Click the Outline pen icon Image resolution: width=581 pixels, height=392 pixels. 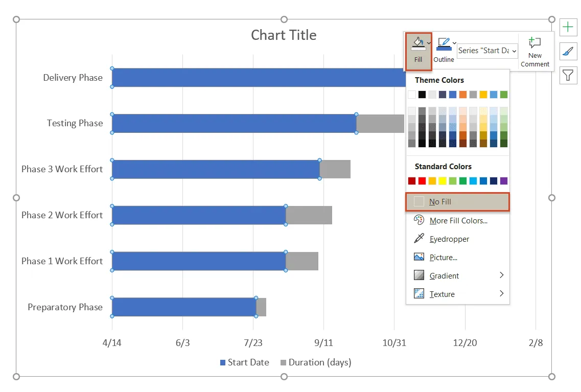pyautogui.click(x=443, y=45)
